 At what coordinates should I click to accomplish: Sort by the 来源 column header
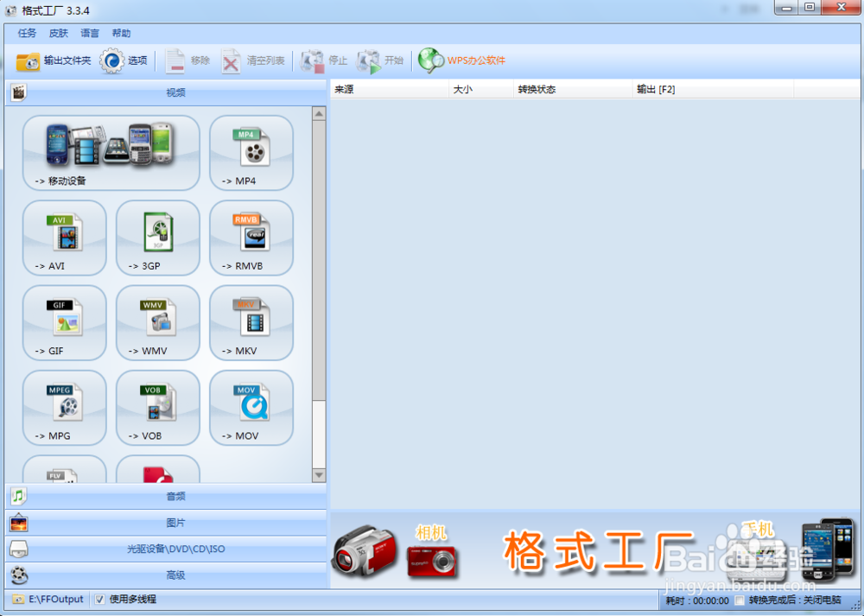tap(390, 89)
